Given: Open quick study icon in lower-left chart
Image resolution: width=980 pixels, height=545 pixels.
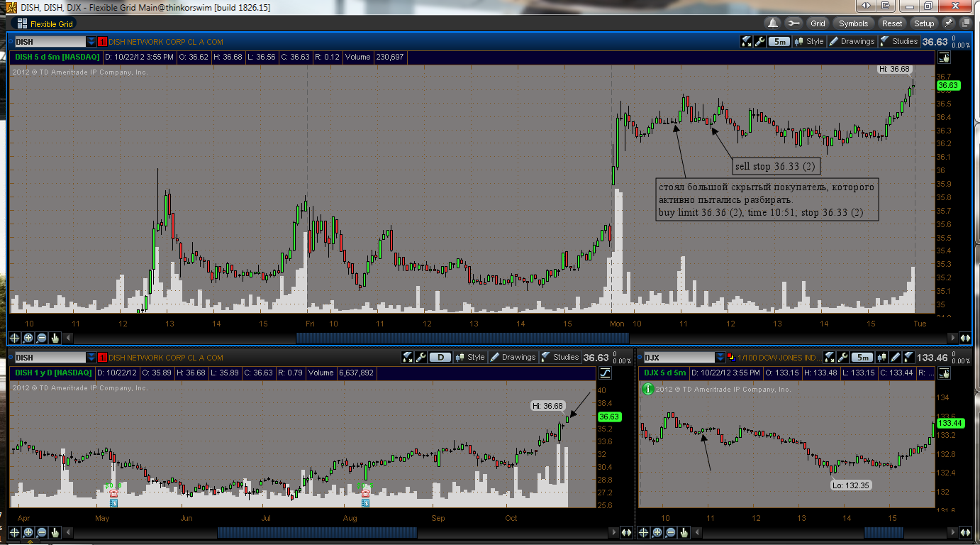Looking at the screenshot, I should click(407, 357).
